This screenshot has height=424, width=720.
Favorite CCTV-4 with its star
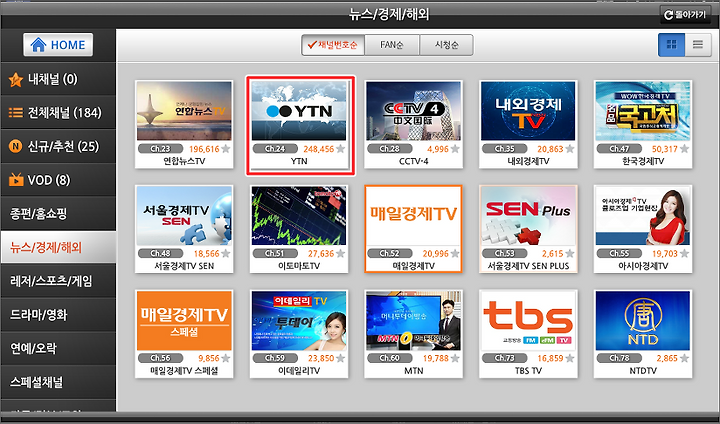[455, 149]
